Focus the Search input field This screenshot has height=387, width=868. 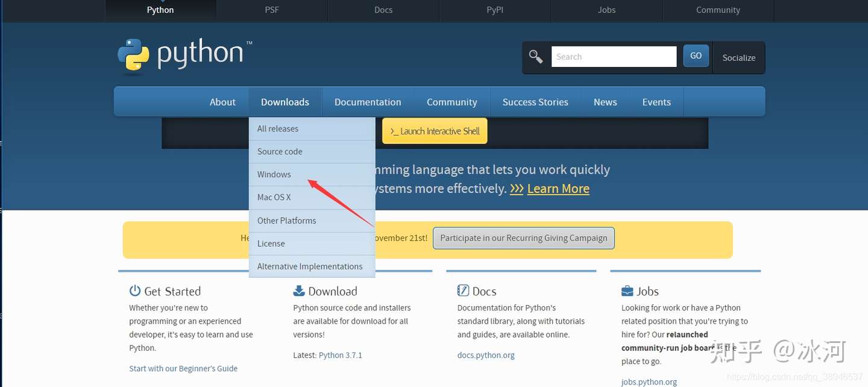[x=614, y=57]
